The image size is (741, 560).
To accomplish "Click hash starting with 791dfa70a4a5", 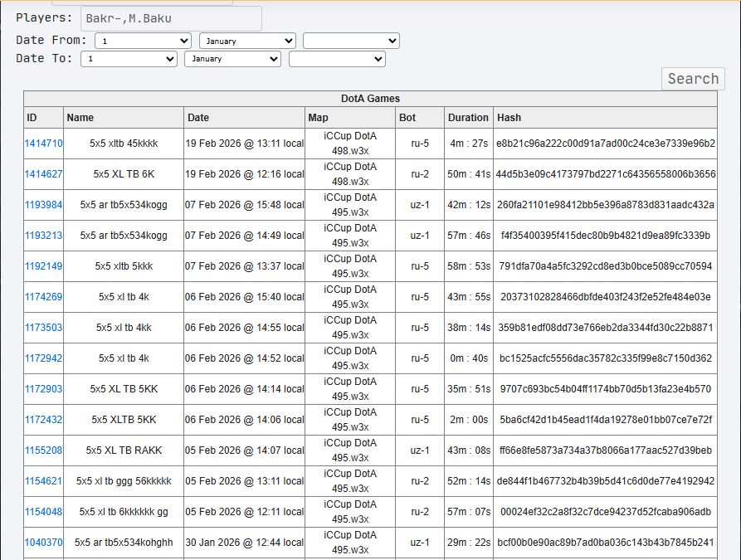I will tap(606, 266).
